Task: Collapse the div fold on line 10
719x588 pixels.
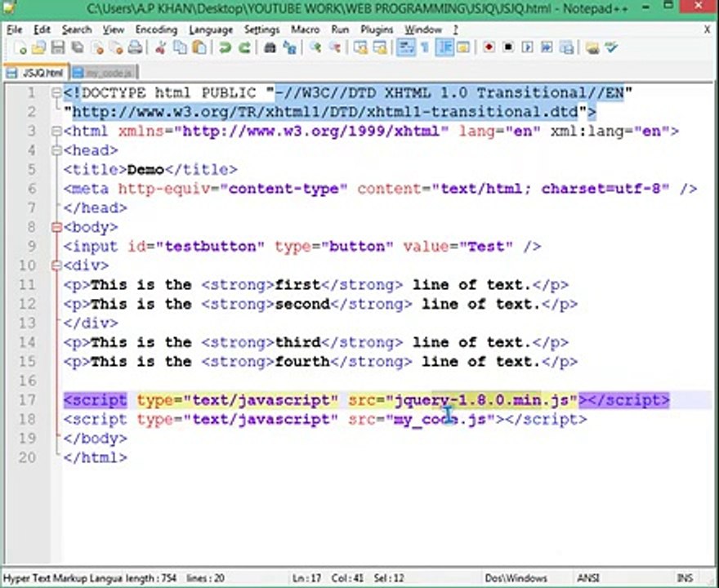Action: pos(56,265)
